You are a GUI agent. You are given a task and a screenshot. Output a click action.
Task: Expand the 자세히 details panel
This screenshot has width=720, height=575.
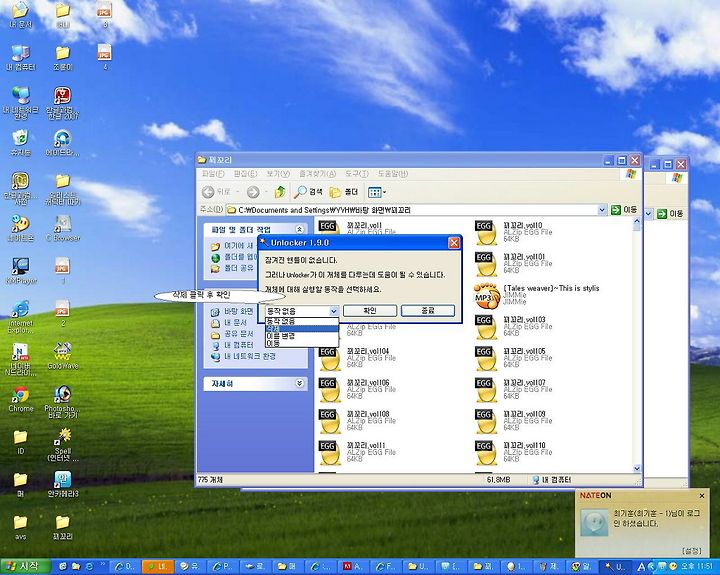coord(299,383)
